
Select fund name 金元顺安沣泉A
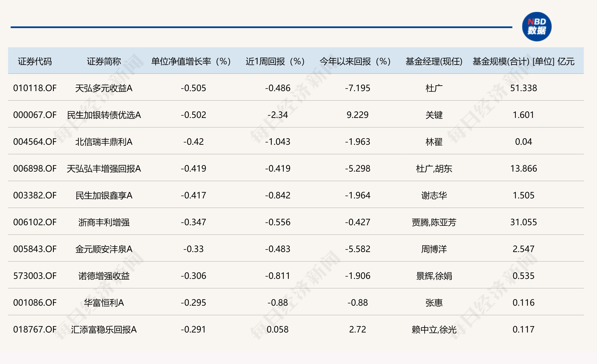point(104,249)
